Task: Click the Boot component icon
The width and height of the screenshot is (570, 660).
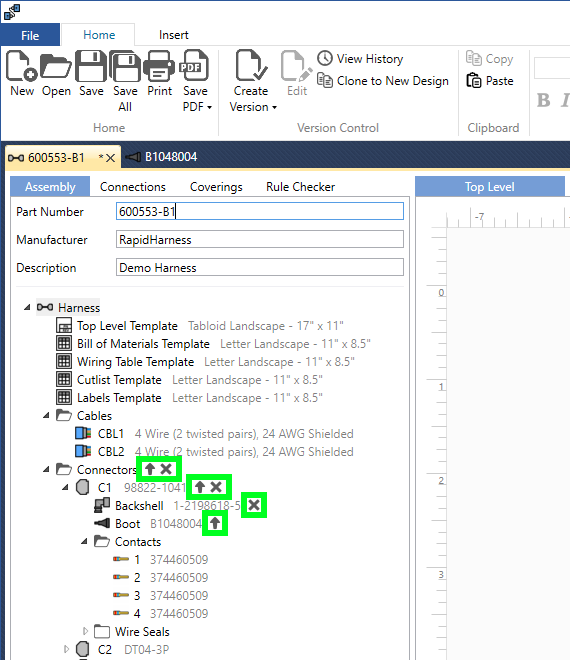Action: [x=102, y=523]
